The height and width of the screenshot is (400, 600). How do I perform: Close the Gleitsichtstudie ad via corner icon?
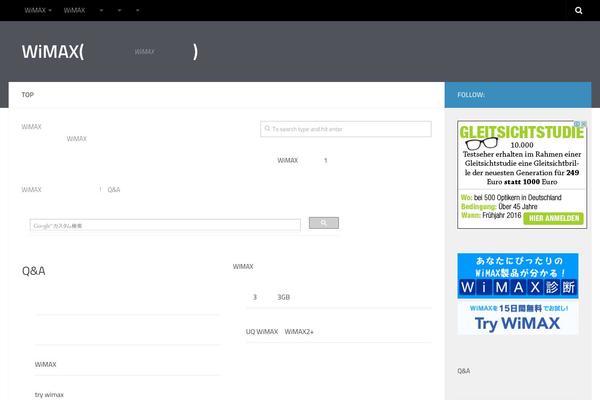pyautogui.click(x=584, y=124)
